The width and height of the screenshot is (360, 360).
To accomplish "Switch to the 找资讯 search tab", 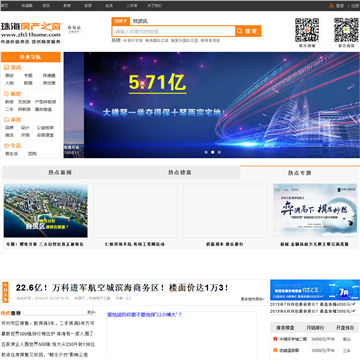I will (x=140, y=21).
